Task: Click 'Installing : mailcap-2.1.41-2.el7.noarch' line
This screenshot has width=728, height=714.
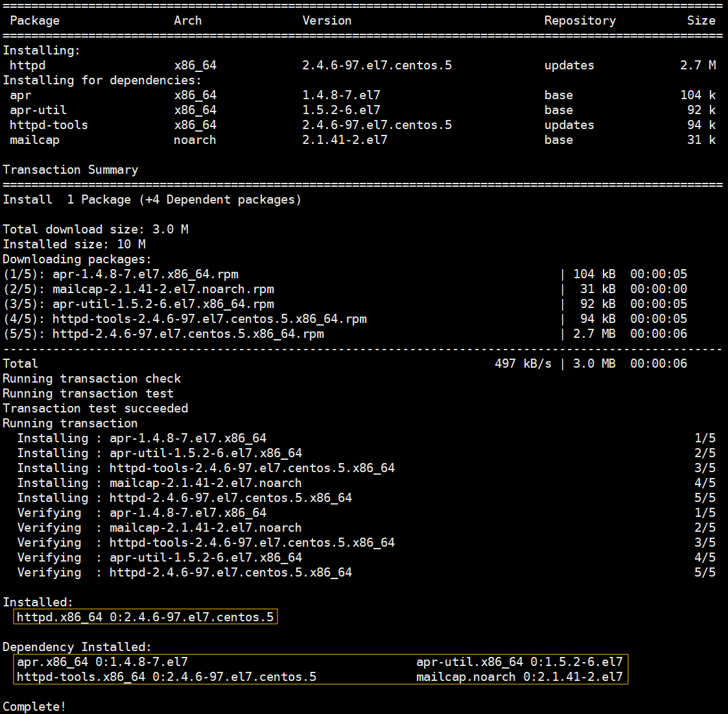Action: (x=159, y=482)
